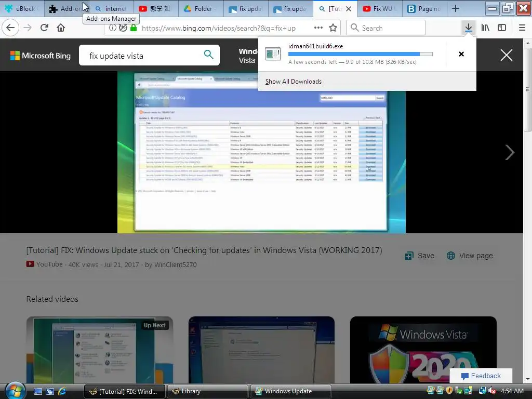Click the switch between windows icon

click(x=50, y=391)
